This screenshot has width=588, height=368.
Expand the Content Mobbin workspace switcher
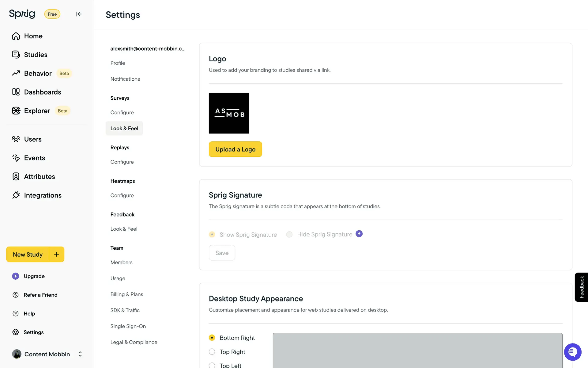(x=80, y=354)
